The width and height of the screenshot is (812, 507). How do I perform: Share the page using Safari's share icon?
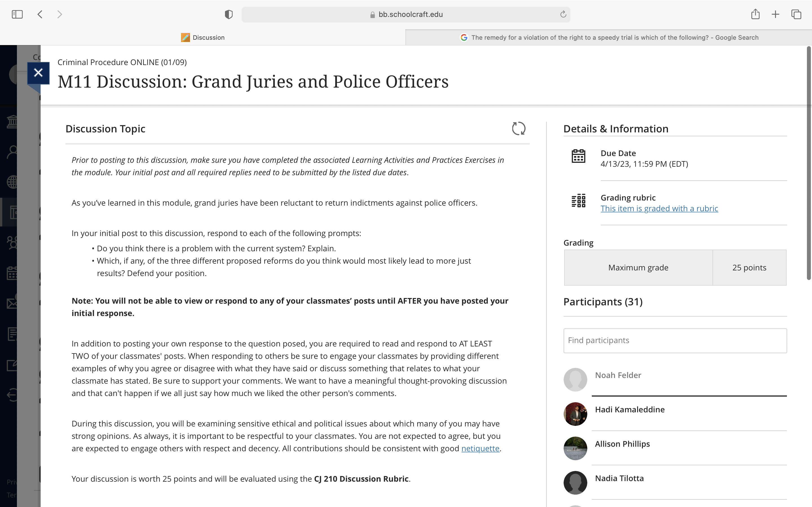click(x=755, y=14)
